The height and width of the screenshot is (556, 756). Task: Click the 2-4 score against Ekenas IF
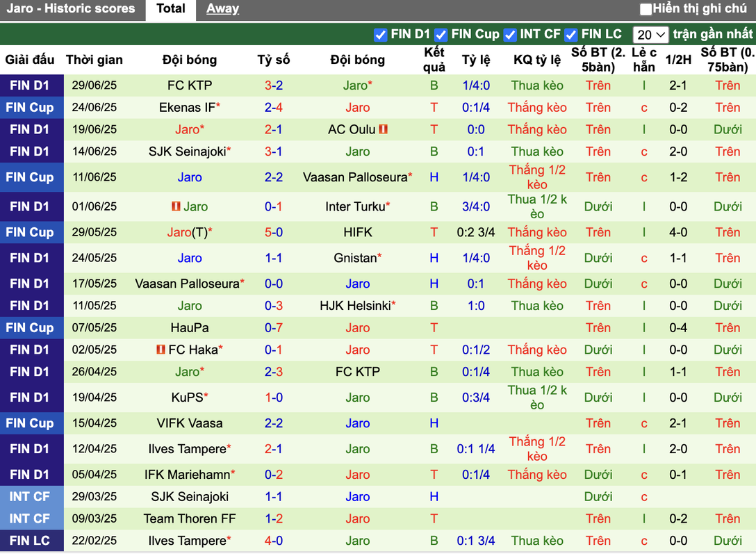tap(273, 108)
